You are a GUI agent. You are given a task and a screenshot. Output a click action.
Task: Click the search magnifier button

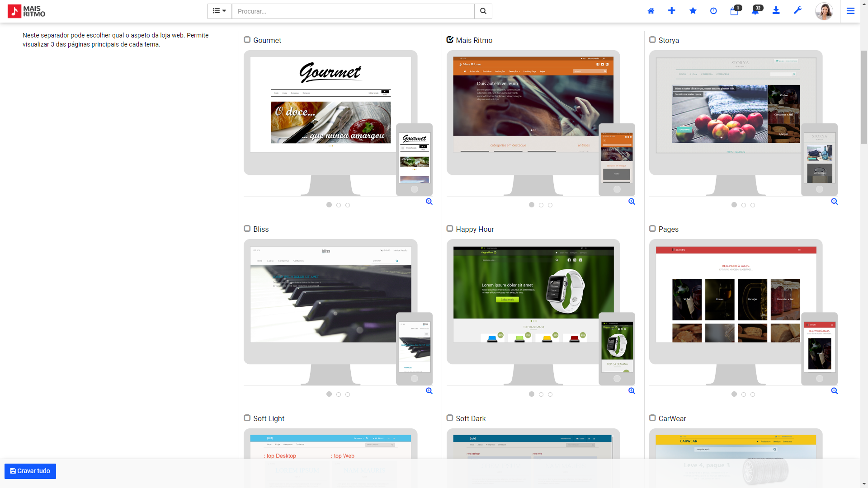pos(483,11)
